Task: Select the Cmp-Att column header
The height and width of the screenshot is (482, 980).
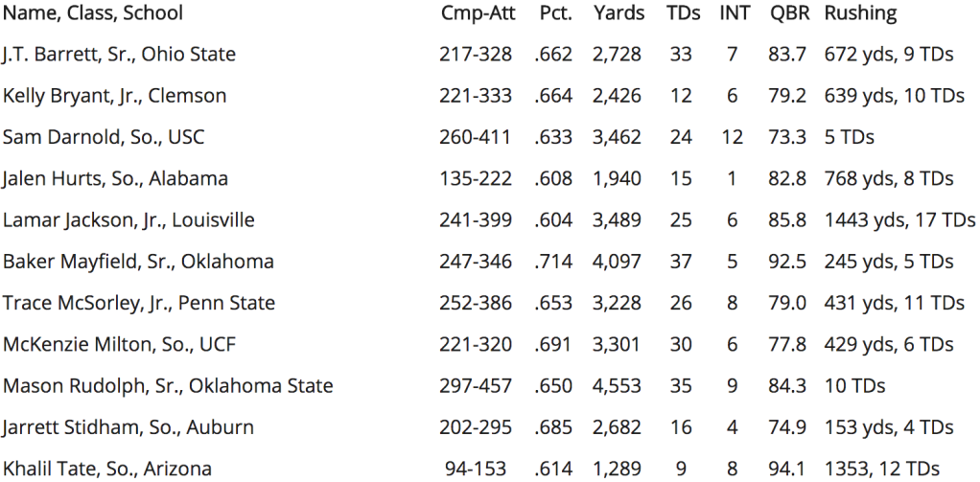Action: (478, 13)
